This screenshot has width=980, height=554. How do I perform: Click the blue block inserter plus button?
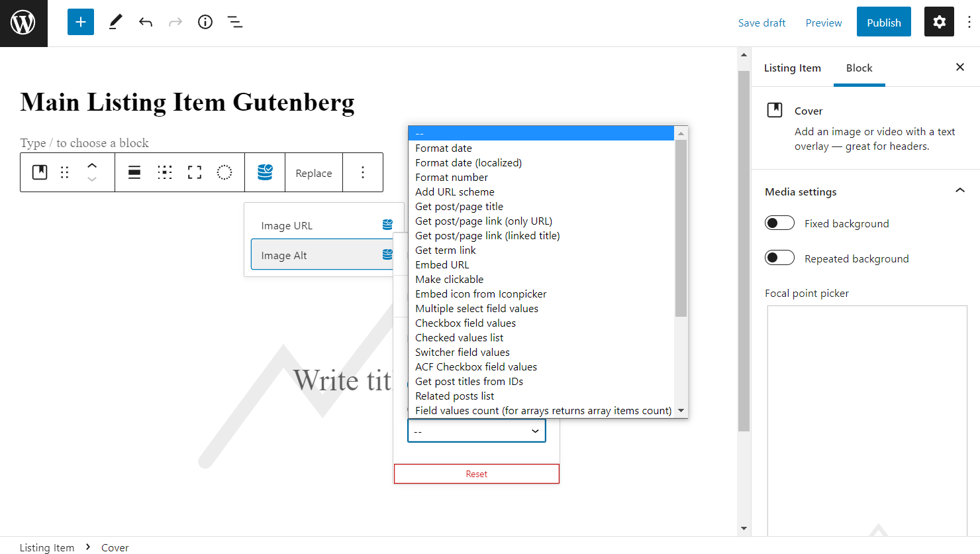[x=81, y=23]
